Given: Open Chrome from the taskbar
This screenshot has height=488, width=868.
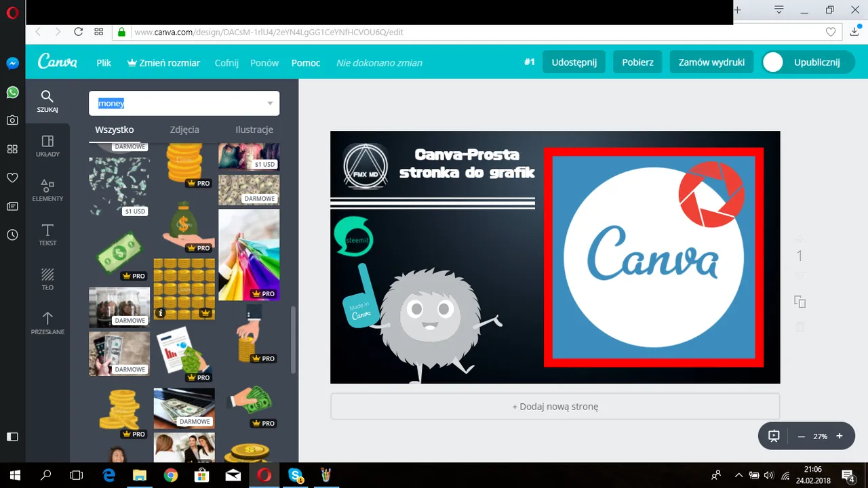Looking at the screenshot, I should coord(170,475).
